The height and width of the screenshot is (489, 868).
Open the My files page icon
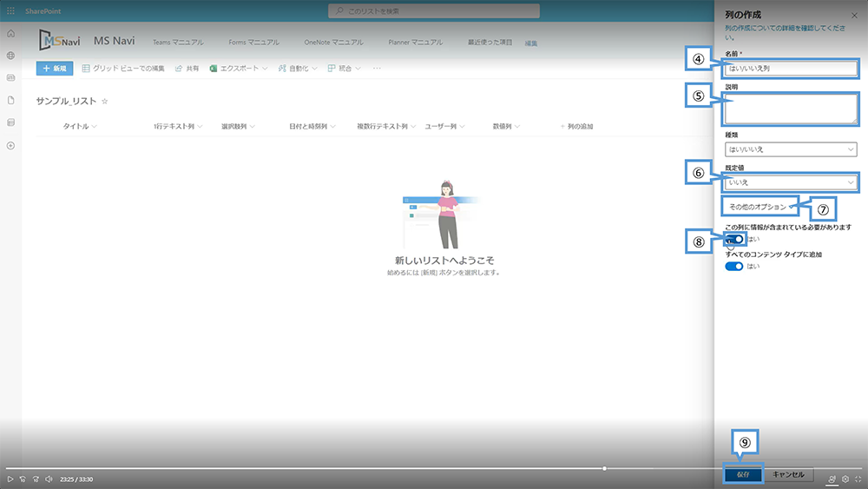pos(10,100)
